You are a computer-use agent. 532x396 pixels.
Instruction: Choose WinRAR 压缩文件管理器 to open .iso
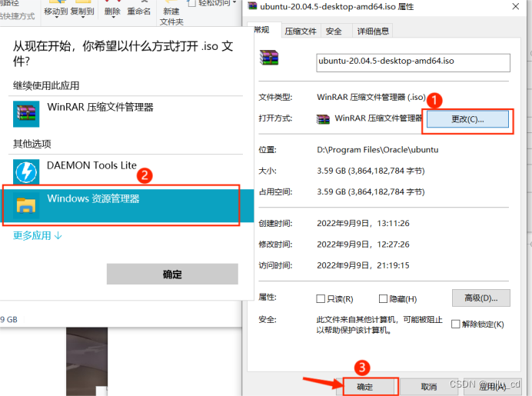pyautogui.click(x=125, y=114)
